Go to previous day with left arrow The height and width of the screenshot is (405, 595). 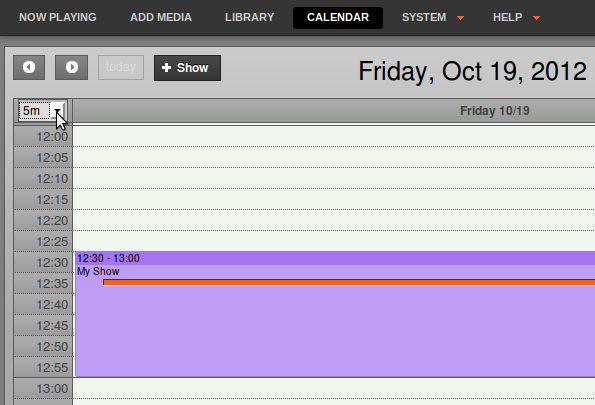click(x=29, y=68)
